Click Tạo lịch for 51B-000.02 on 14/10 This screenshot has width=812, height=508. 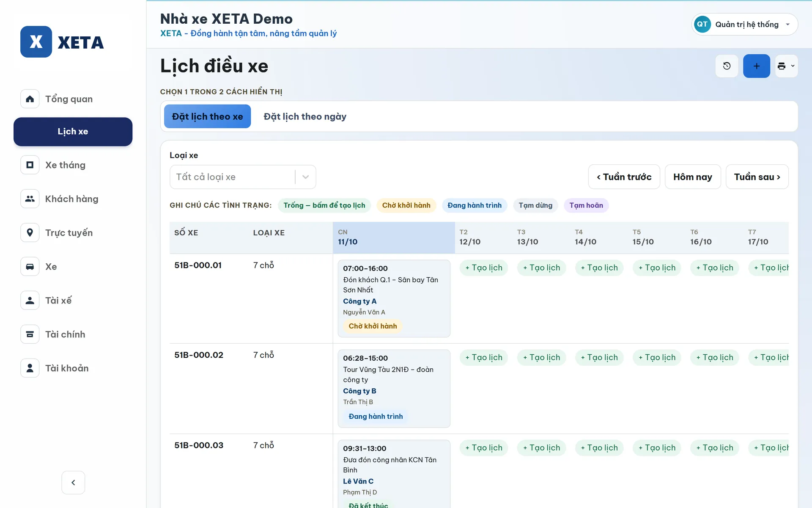pos(599,358)
